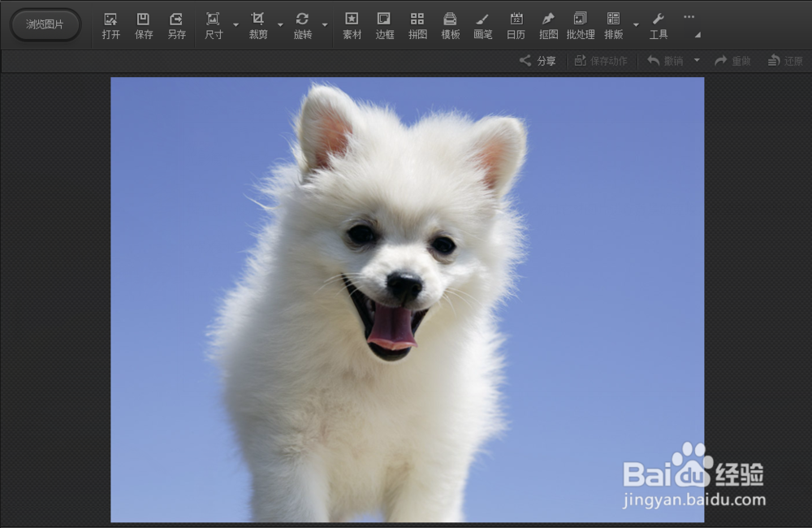Viewport: 812px width, 528px height.
Task: Save the image using 保存 icon
Action: coord(144,26)
